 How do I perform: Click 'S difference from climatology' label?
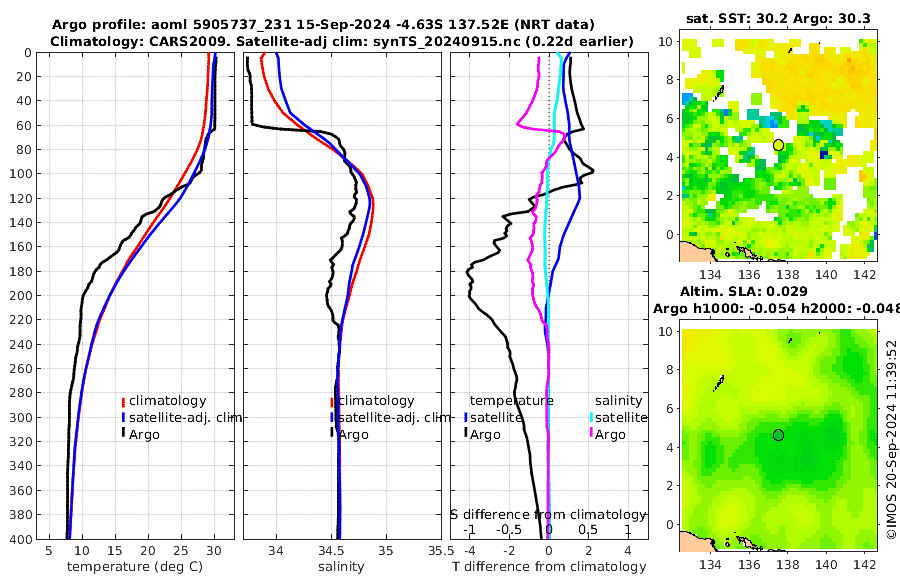(548, 515)
